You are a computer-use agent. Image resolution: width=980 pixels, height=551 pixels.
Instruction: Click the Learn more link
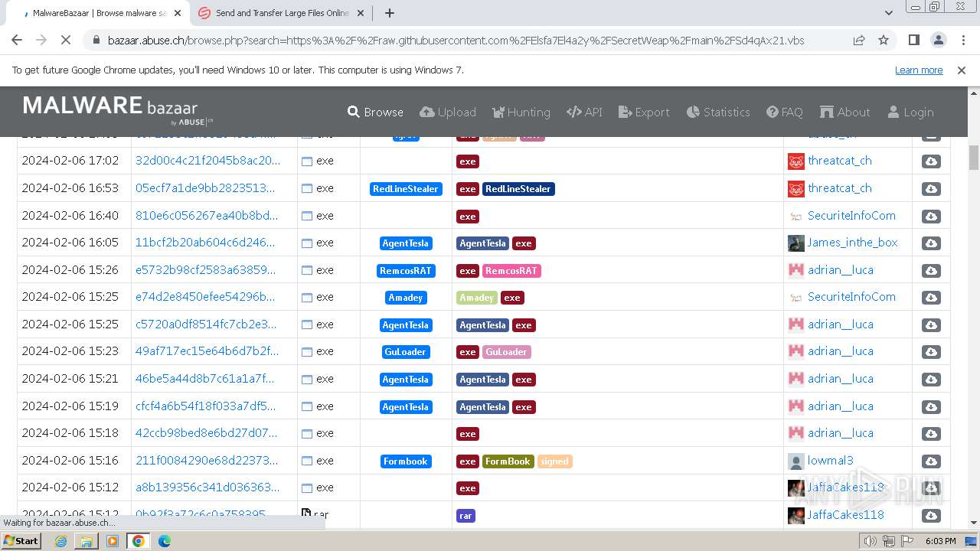(919, 70)
